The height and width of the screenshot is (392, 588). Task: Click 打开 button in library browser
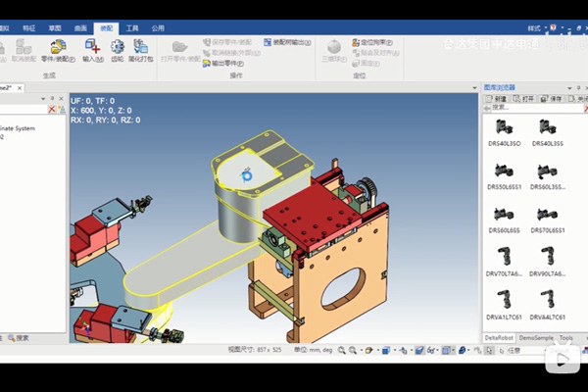[x=524, y=99]
